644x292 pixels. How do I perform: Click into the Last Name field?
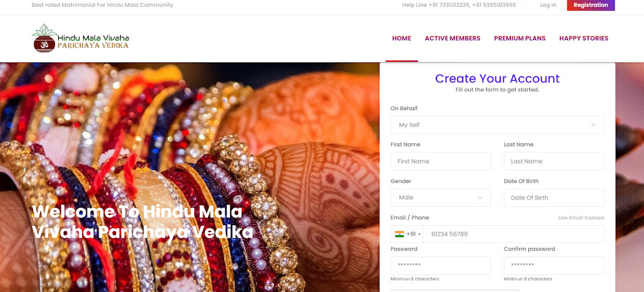[x=554, y=161]
